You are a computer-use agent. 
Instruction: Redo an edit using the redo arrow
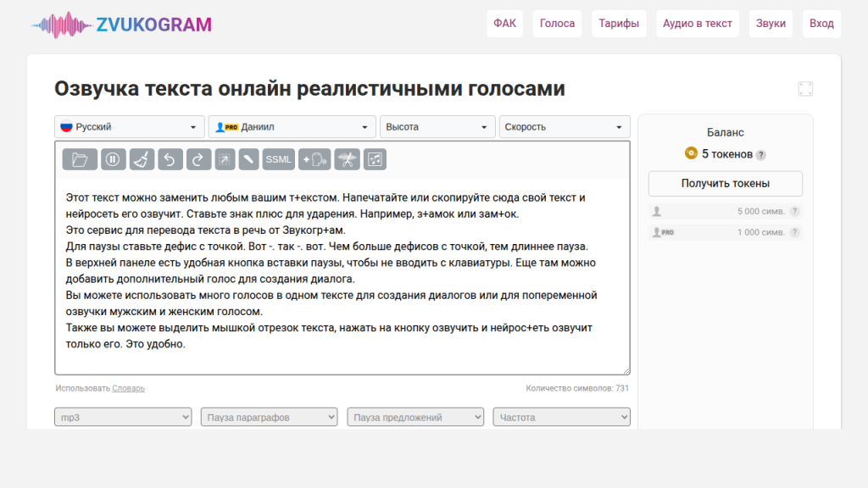pyautogui.click(x=197, y=158)
